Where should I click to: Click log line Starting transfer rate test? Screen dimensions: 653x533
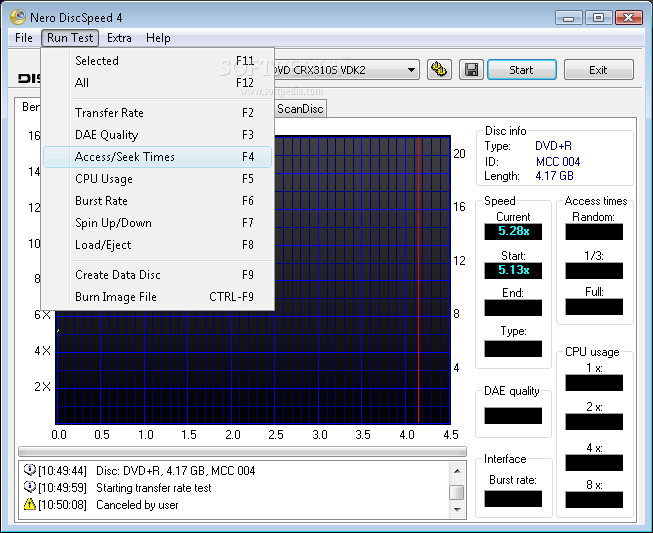(x=154, y=488)
